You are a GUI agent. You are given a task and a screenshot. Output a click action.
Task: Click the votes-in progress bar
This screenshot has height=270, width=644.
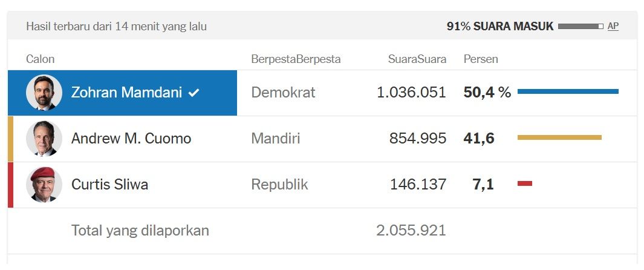581,27
